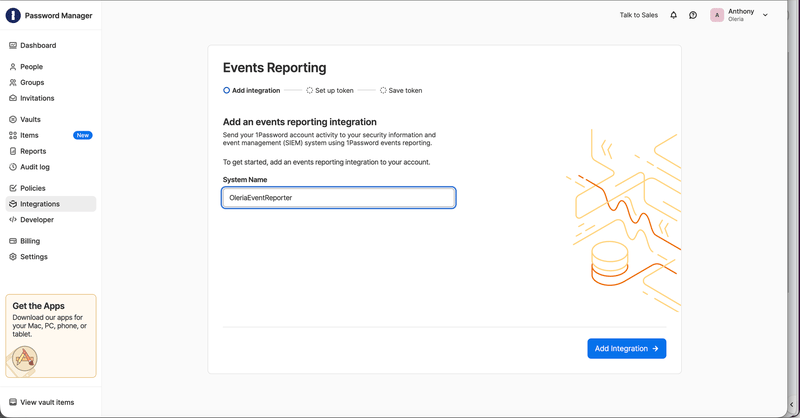Open the Dashboard sidebar icon
Viewport: 800px width, 418px height.
tap(13, 45)
